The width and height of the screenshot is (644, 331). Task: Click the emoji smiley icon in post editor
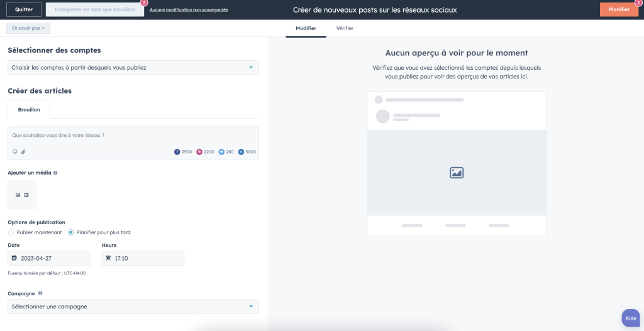(x=15, y=152)
